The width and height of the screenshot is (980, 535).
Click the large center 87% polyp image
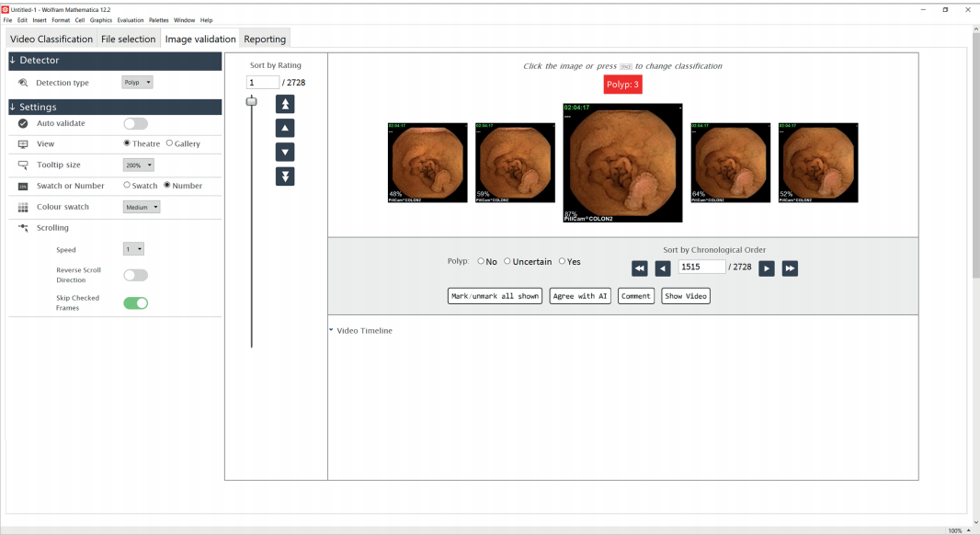[622, 163]
